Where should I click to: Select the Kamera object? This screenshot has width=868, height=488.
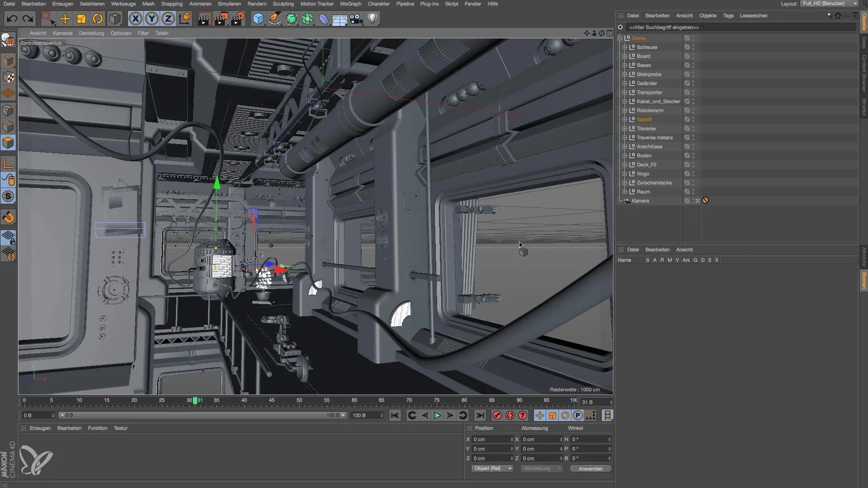pos(641,201)
